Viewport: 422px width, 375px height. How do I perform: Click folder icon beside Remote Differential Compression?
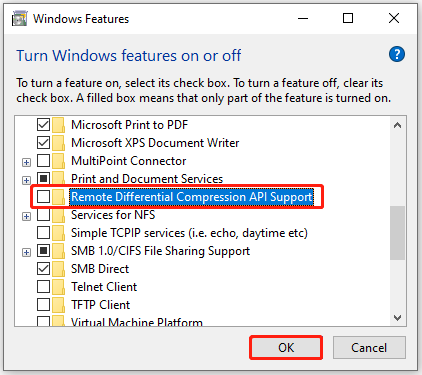tap(58, 197)
